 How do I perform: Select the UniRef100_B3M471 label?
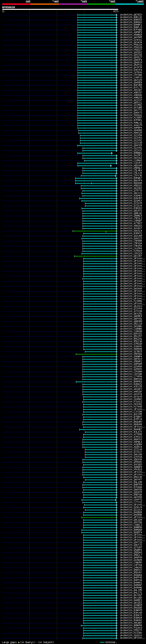(131, 233)
